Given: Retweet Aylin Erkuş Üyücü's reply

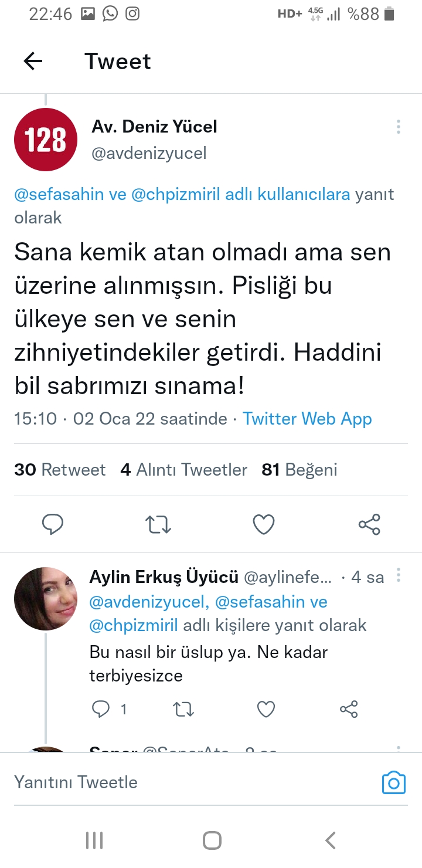Looking at the screenshot, I should point(184,710).
